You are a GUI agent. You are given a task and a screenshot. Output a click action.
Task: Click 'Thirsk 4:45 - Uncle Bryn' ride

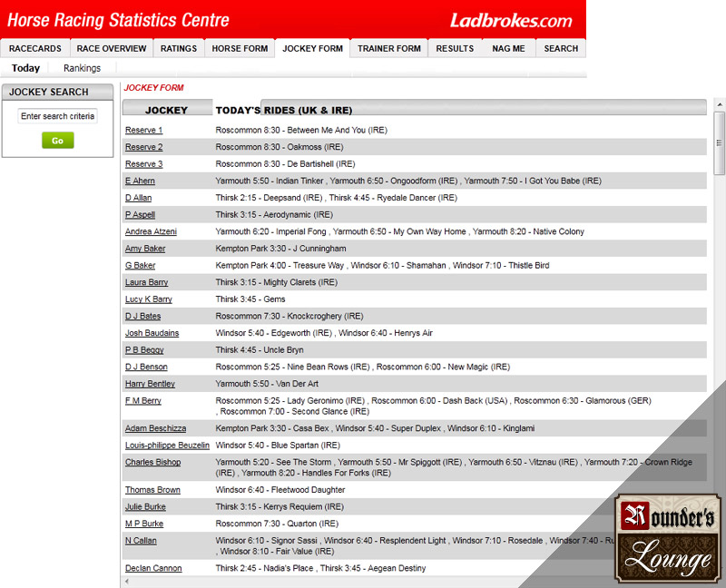(x=260, y=350)
